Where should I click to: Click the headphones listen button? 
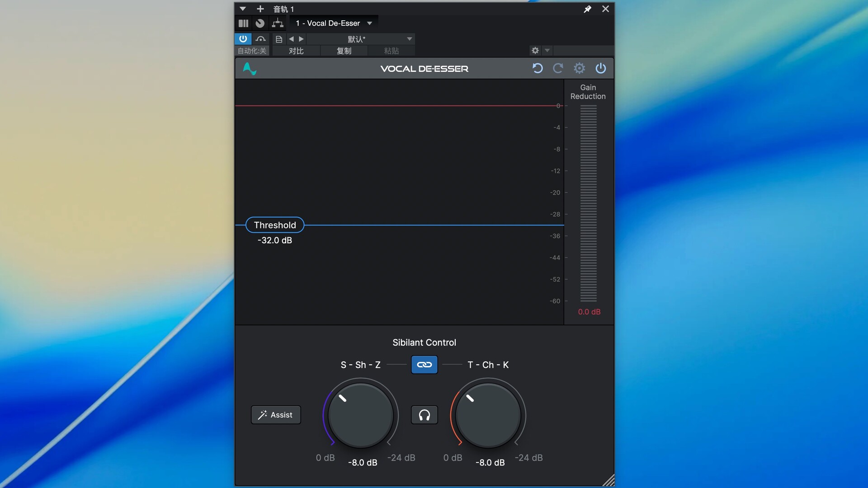tap(424, 415)
